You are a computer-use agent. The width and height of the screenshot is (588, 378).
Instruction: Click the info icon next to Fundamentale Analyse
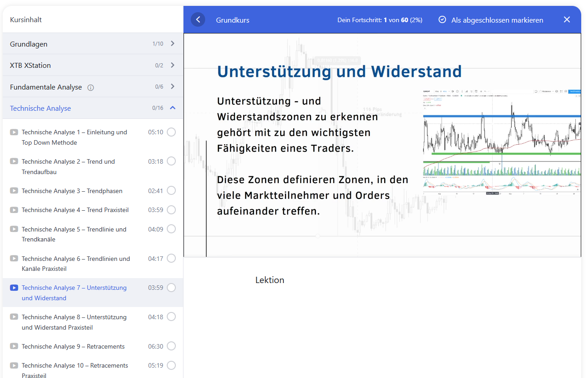(x=90, y=88)
